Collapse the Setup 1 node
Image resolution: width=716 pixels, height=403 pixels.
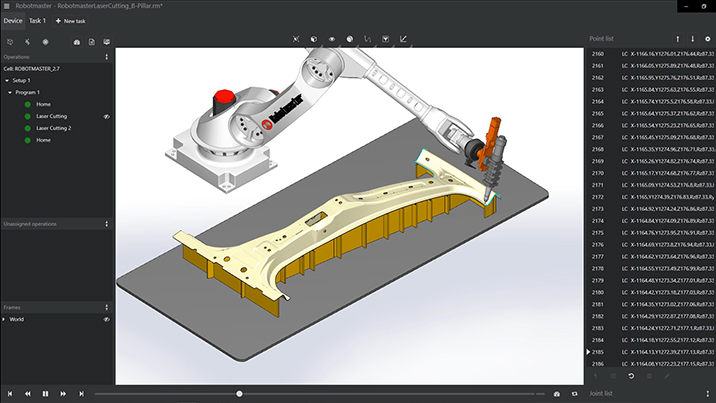[x=7, y=81]
